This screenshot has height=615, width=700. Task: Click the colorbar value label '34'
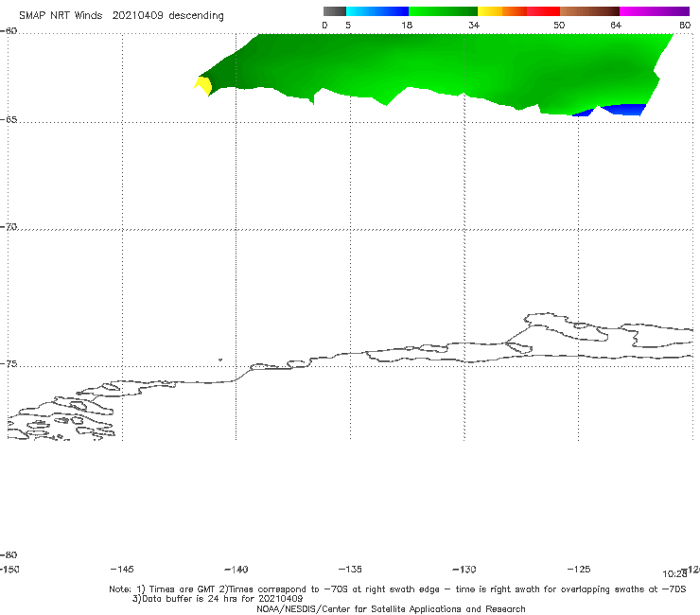[x=474, y=26]
